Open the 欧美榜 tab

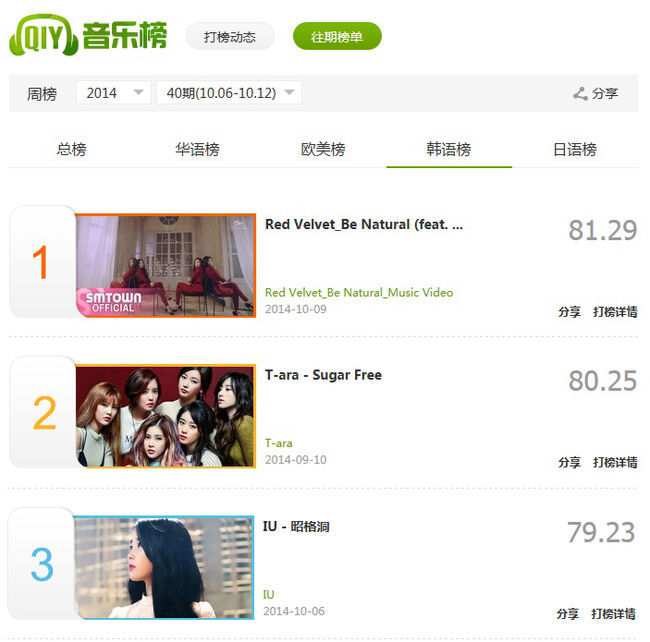coord(323,149)
